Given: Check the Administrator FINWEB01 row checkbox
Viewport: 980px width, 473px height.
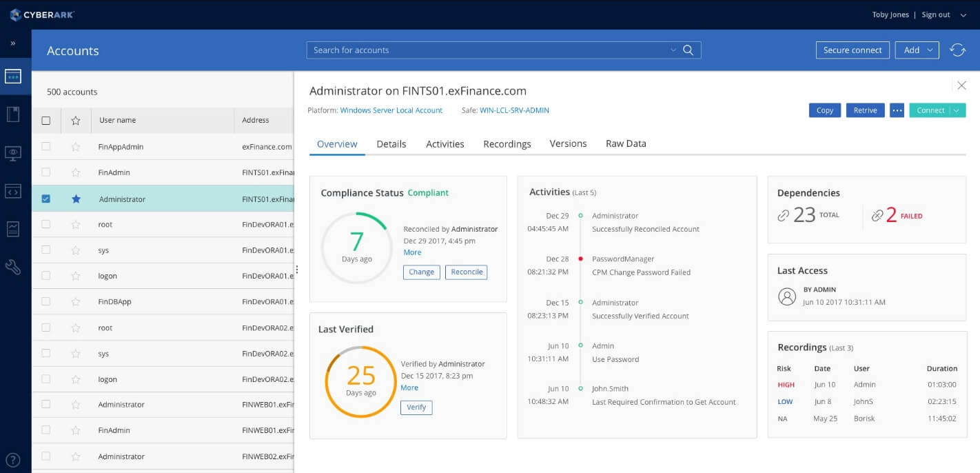Looking at the screenshot, I should point(46,404).
